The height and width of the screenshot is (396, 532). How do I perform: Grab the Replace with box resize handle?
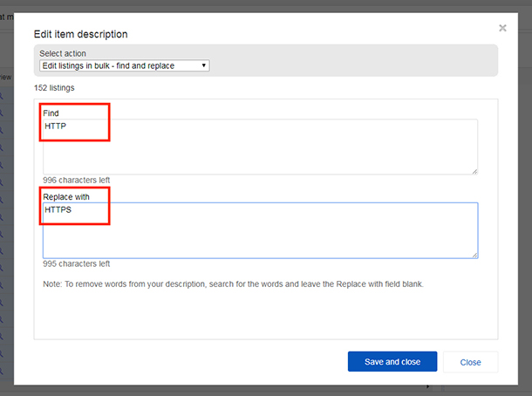click(x=474, y=256)
